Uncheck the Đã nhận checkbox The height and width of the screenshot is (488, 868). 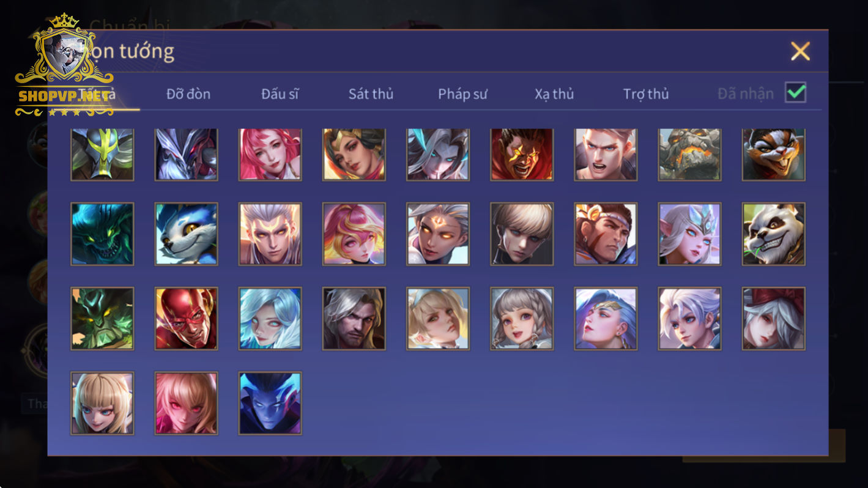click(x=796, y=93)
